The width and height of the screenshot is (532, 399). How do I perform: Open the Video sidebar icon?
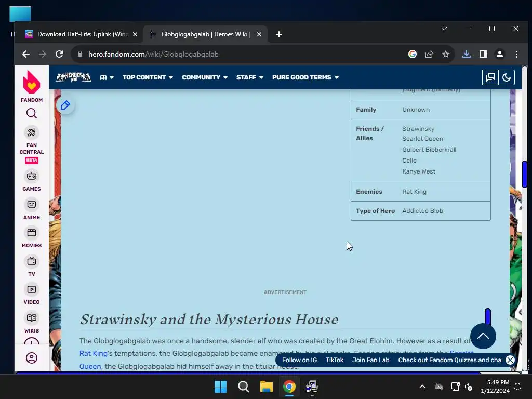point(32,289)
